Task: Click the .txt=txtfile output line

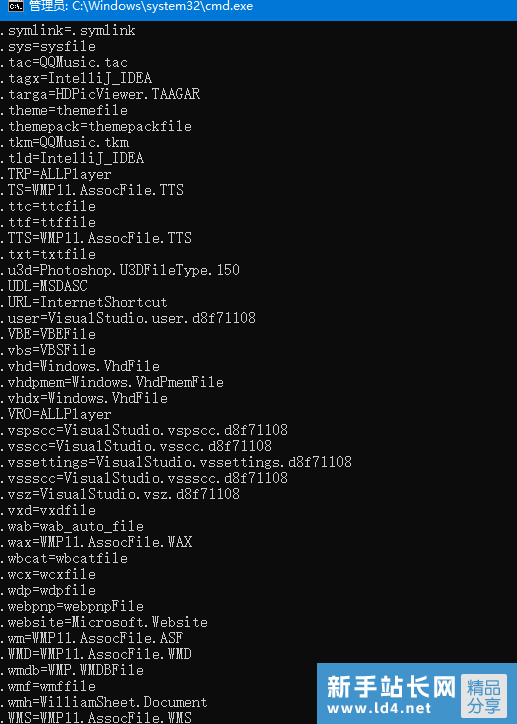Action: 48,254
